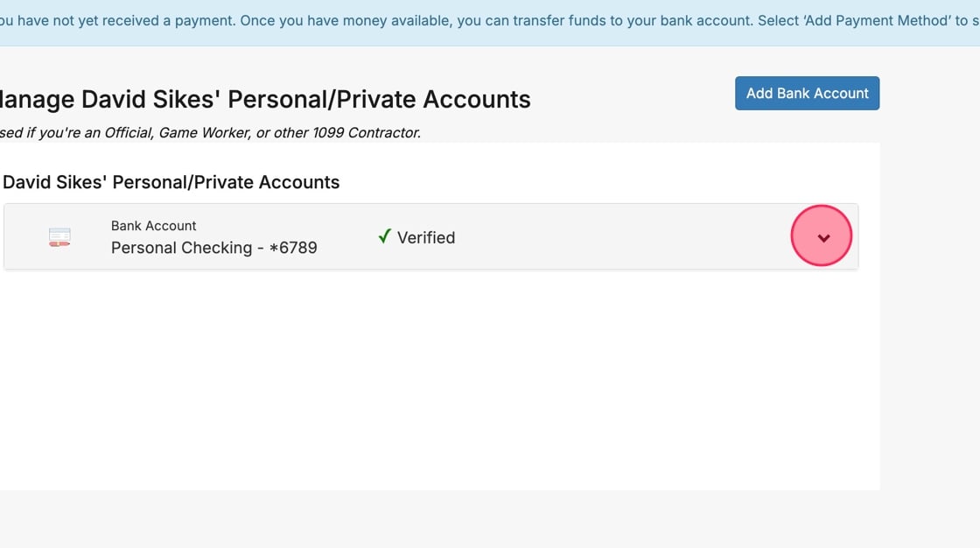Open the Personal Checking - *6789 account name
Viewport: 980px width, 548px height.
point(213,248)
